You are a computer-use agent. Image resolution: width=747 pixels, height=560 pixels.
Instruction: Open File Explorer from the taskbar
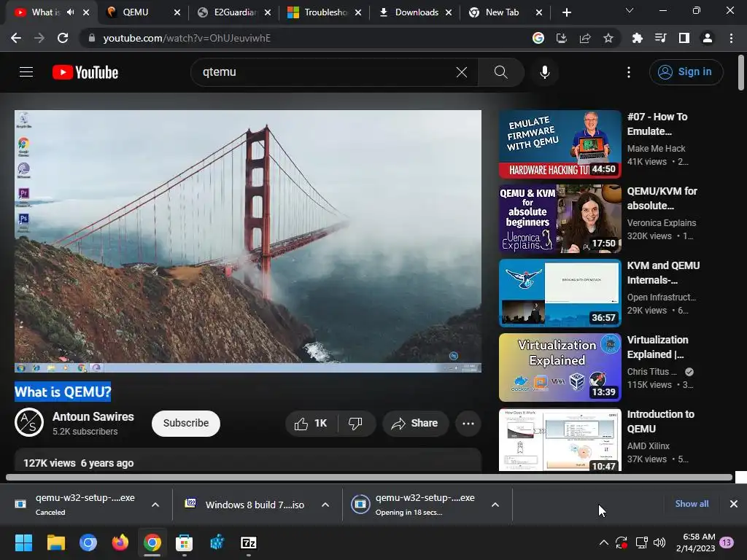[x=55, y=542]
